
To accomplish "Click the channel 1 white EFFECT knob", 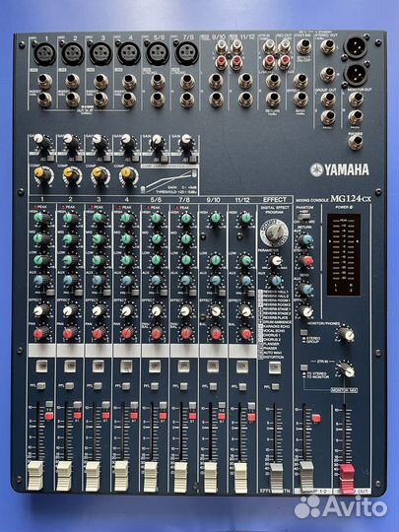I will point(40,310).
